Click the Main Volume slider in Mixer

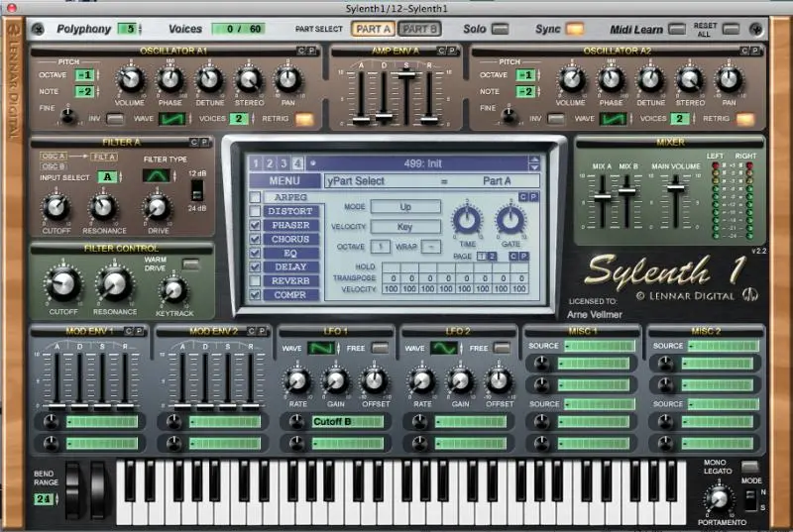pos(676,186)
